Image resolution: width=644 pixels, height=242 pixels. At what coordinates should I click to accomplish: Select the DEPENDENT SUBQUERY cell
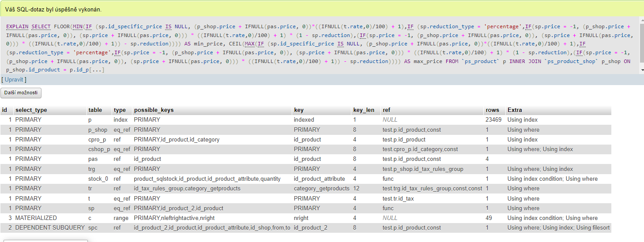pyautogui.click(x=49, y=228)
